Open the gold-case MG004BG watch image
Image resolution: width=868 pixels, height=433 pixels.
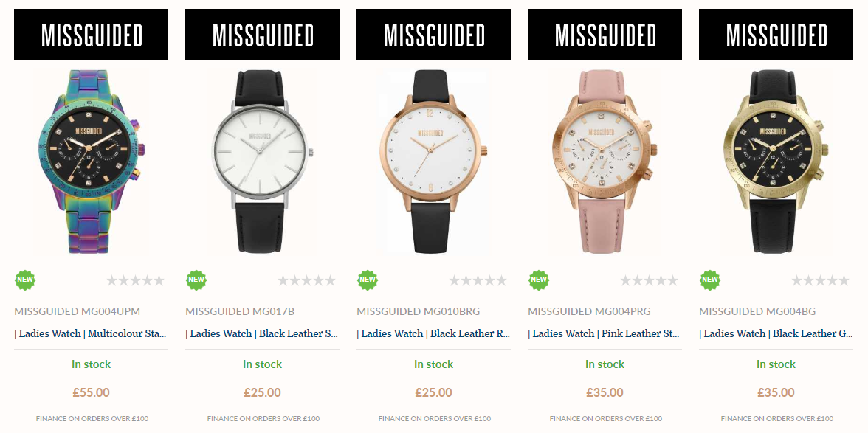pos(776,162)
